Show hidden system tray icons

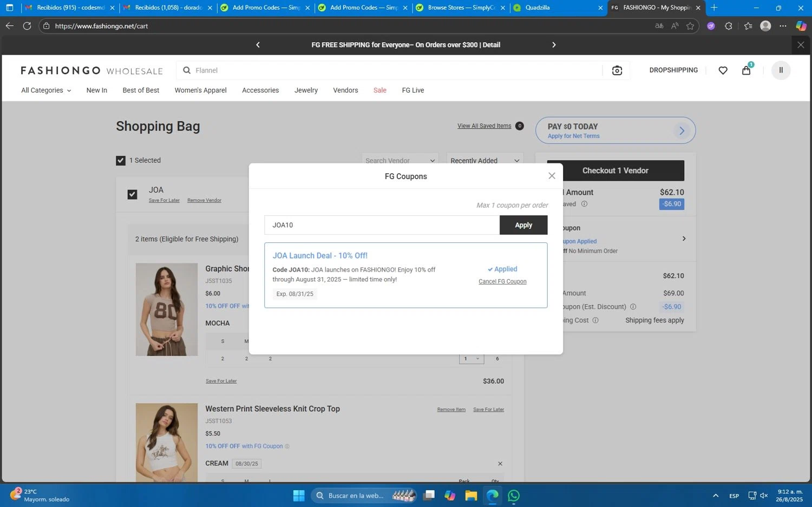[x=716, y=496]
